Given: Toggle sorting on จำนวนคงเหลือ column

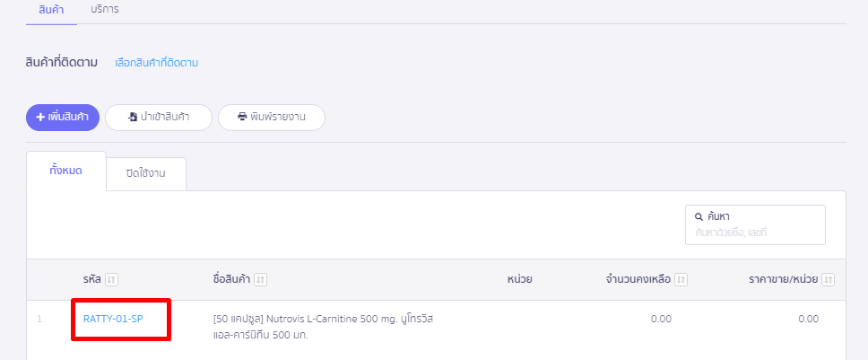Looking at the screenshot, I should coord(681,280).
